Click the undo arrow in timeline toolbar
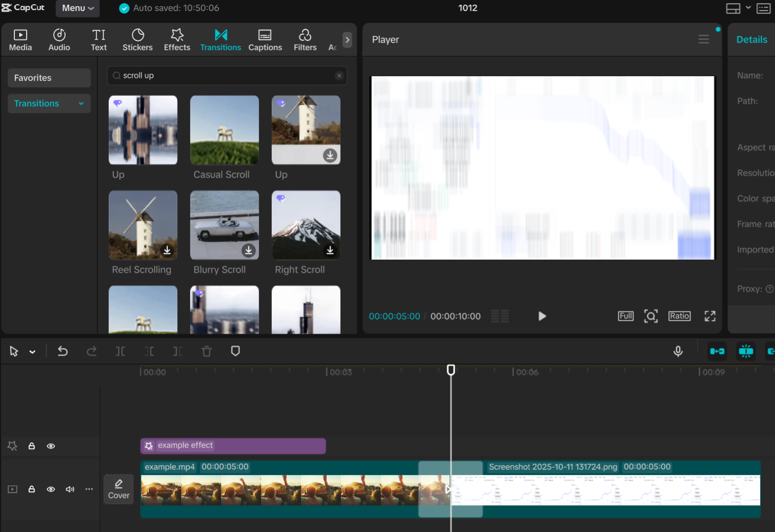This screenshot has height=532, width=775. [62, 351]
